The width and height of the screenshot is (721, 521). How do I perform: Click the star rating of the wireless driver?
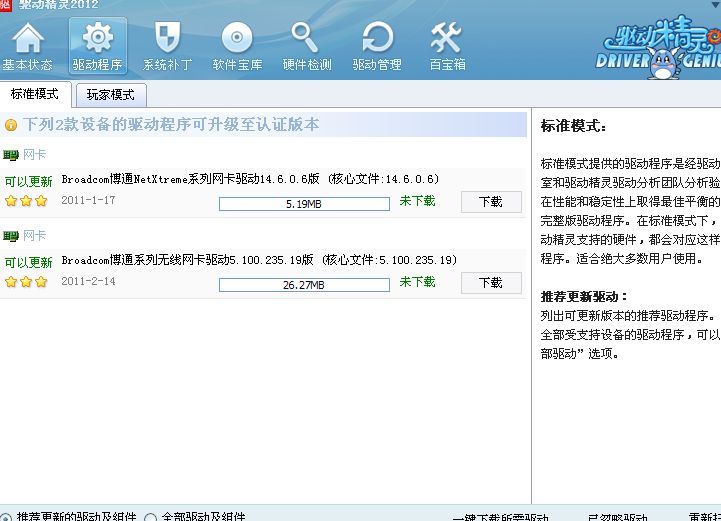[x=26, y=281]
